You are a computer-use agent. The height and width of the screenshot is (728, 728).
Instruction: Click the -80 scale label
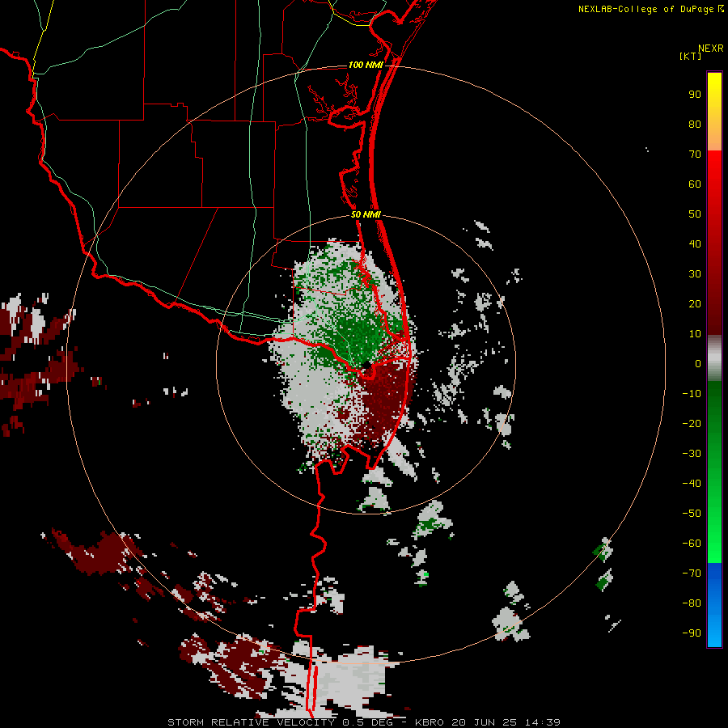pyautogui.click(x=692, y=603)
